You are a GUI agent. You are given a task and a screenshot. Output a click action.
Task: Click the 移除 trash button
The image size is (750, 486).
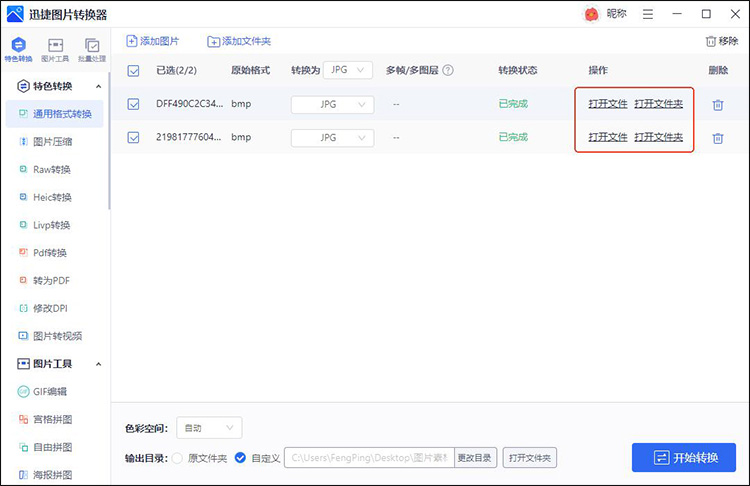click(x=722, y=41)
